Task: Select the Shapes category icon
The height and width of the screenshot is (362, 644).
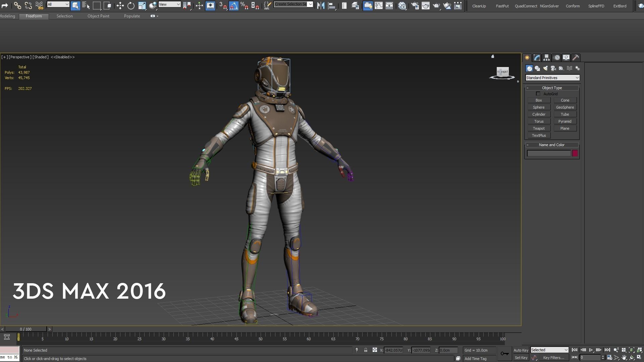Action: tap(537, 68)
